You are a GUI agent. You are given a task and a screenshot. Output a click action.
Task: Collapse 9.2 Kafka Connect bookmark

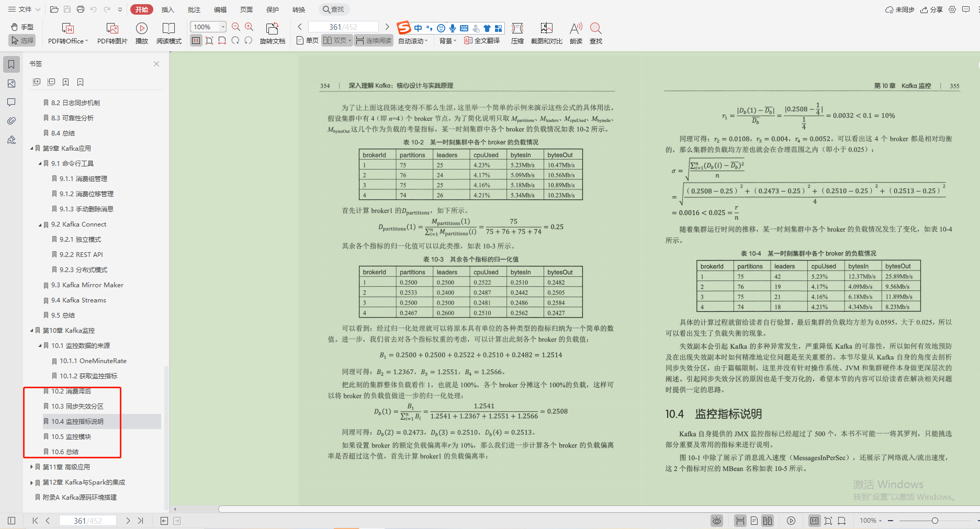pos(40,224)
